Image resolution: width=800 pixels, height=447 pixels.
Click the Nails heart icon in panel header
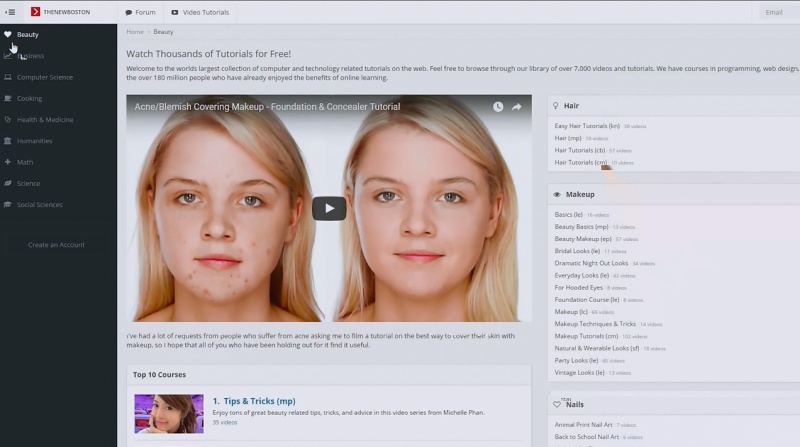[x=557, y=404]
